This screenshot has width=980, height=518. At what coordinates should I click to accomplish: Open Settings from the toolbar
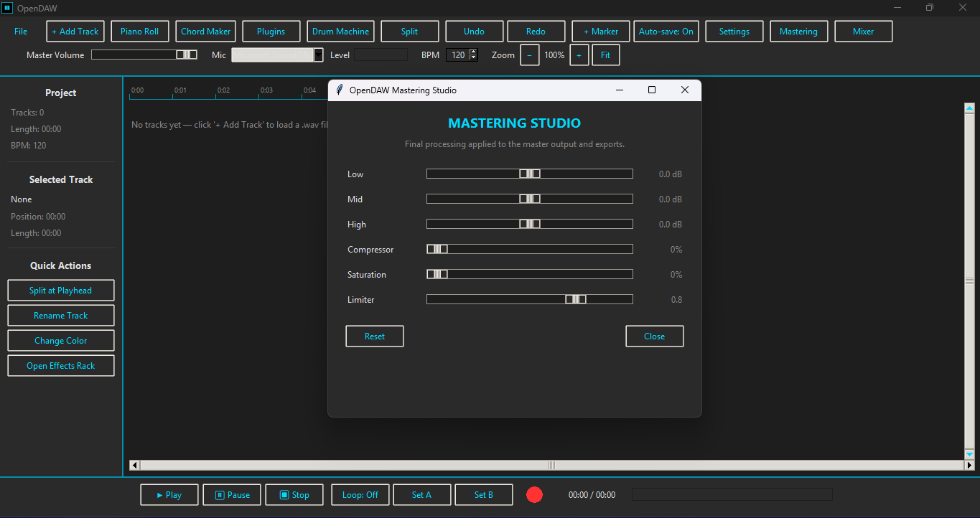coord(734,32)
